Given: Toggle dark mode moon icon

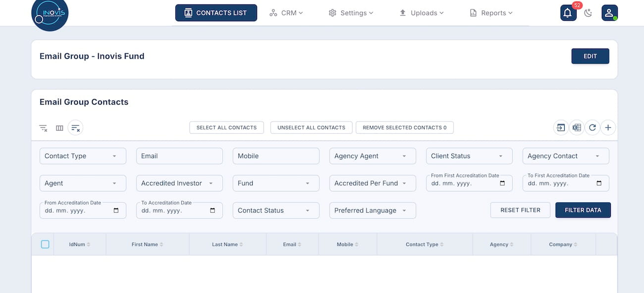Looking at the screenshot, I should click(x=588, y=13).
